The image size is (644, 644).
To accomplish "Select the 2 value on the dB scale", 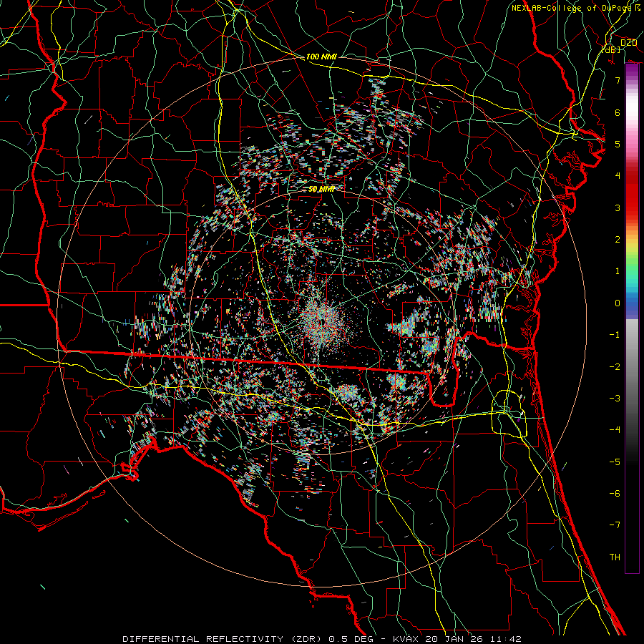I will point(618,240).
